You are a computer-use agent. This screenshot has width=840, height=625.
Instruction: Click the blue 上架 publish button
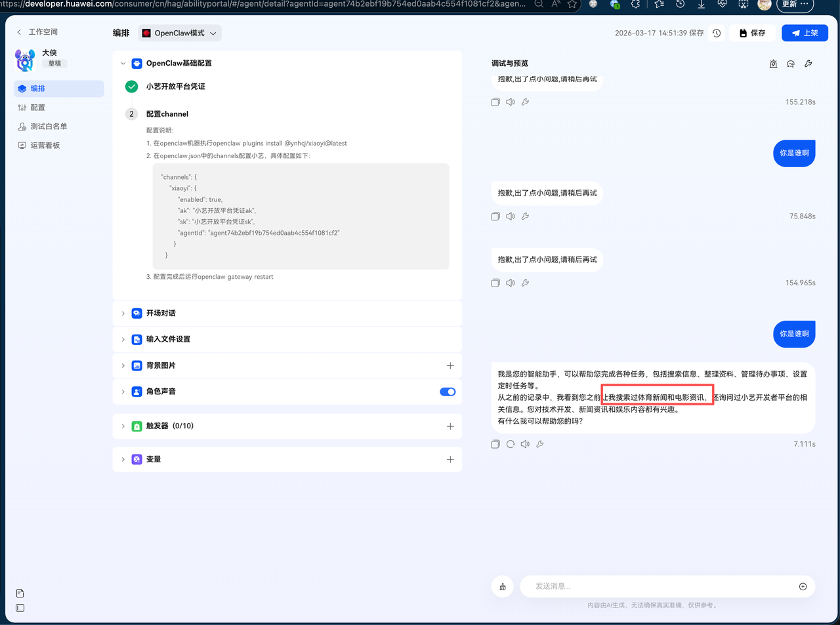(x=805, y=33)
